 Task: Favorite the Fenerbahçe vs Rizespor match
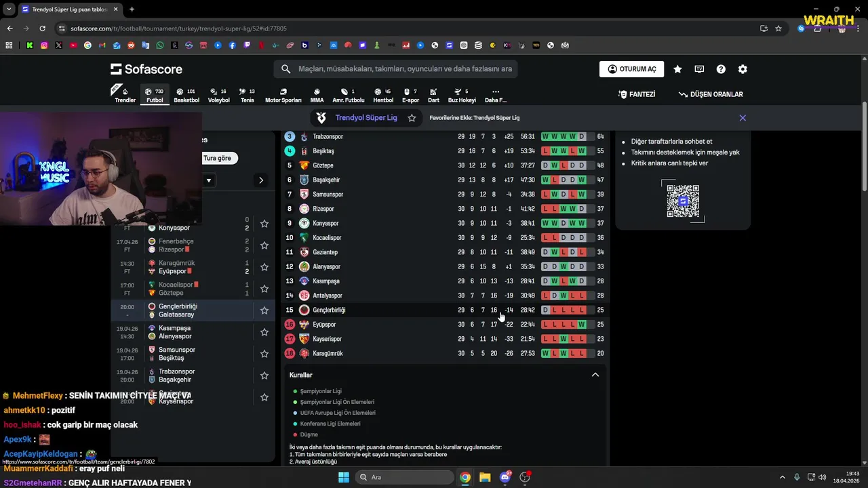tap(264, 245)
